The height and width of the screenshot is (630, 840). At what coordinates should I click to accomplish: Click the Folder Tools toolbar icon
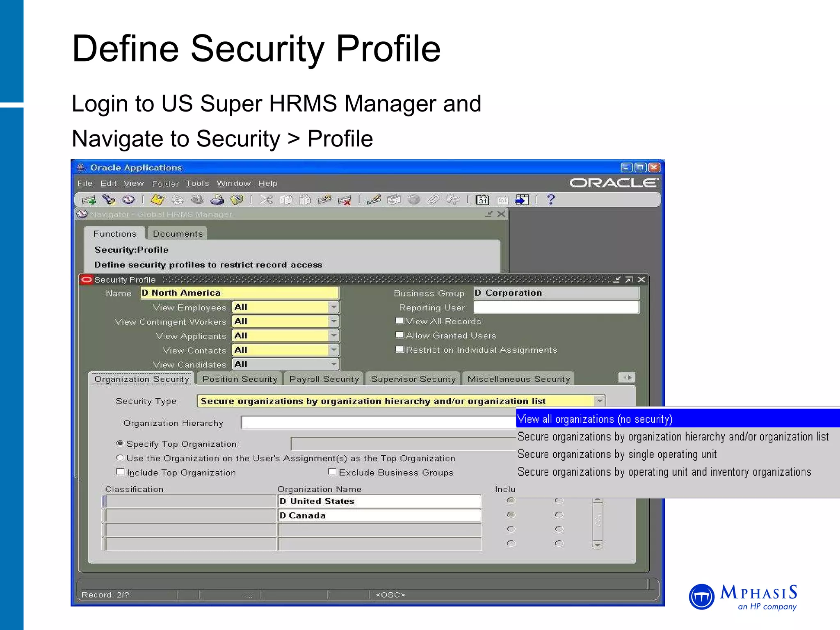453,200
